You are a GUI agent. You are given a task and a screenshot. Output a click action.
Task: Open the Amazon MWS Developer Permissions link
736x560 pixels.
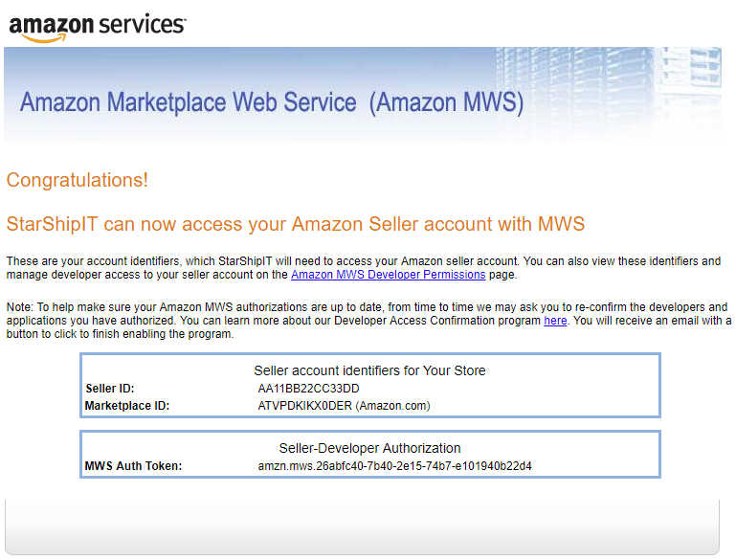(389, 275)
